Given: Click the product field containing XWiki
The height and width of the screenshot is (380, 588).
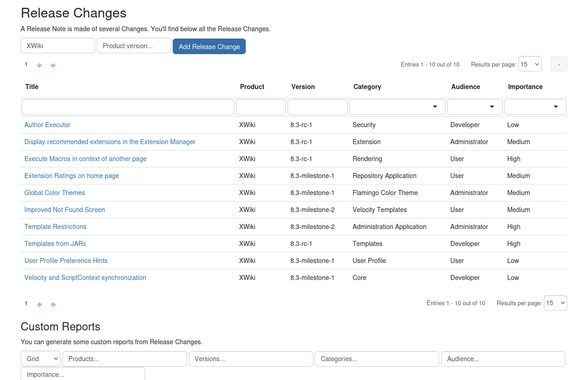Looking at the screenshot, I should pyautogui.click(x=58, y=45).
